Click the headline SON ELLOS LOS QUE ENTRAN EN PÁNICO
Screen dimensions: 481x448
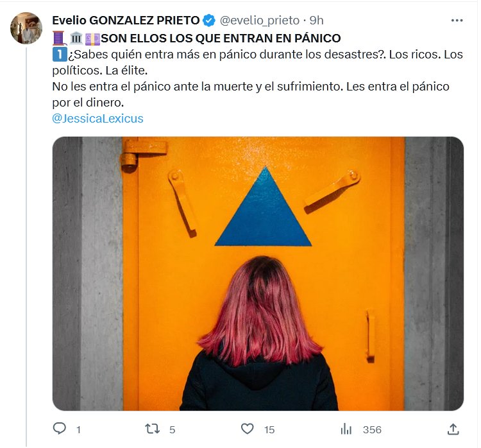click(221, 39)
